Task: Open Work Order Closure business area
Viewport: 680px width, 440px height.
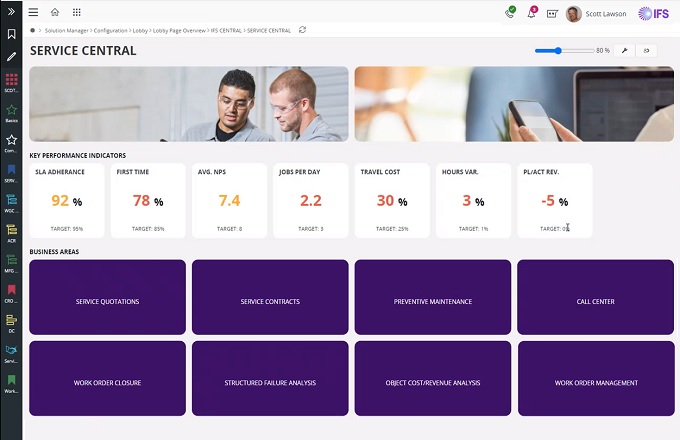Action: pos(108,378)
